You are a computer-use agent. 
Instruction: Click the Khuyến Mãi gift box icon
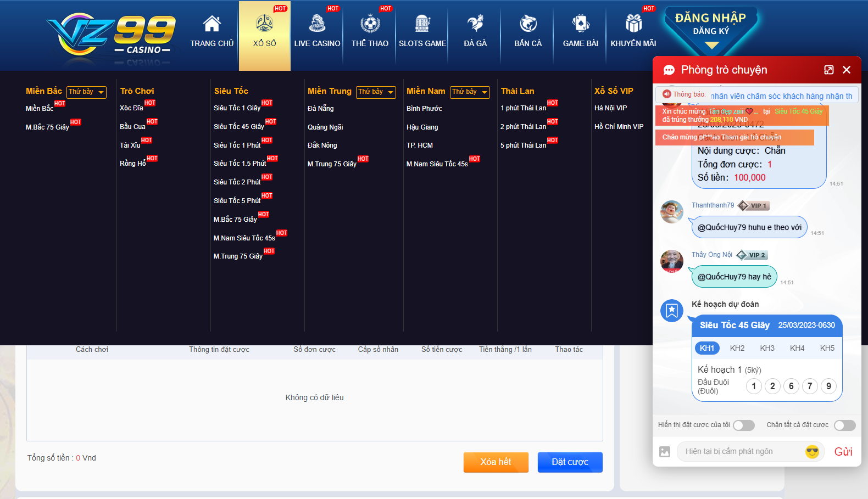tap(633, 24)
